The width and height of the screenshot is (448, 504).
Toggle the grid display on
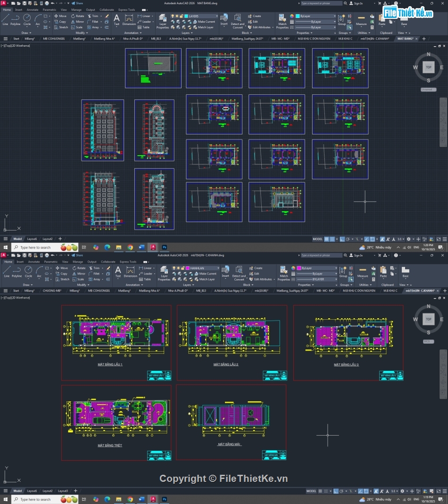(327, 239)
